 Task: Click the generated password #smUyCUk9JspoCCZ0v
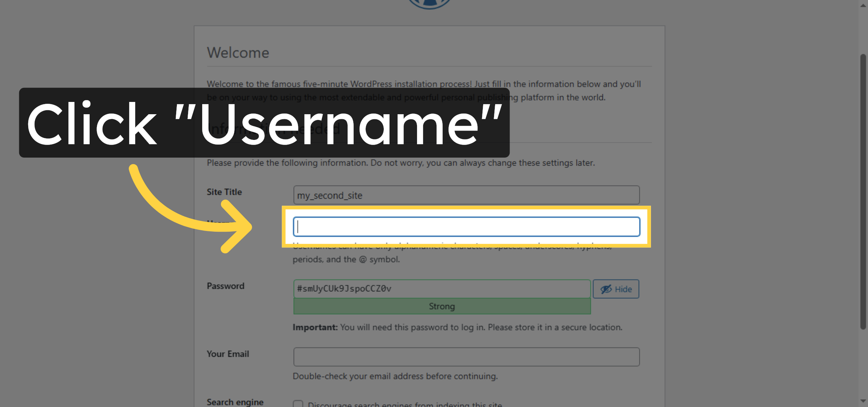441,288
